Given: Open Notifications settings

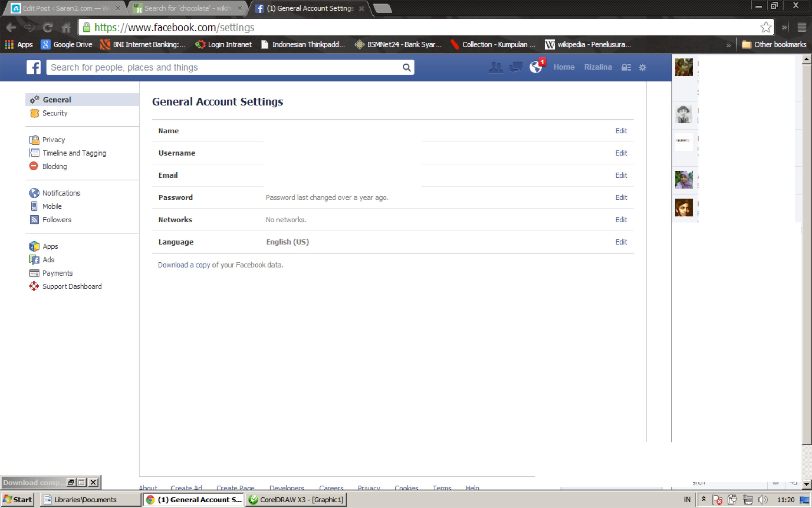Looking at the screenshot, I should tap(61, 193).
